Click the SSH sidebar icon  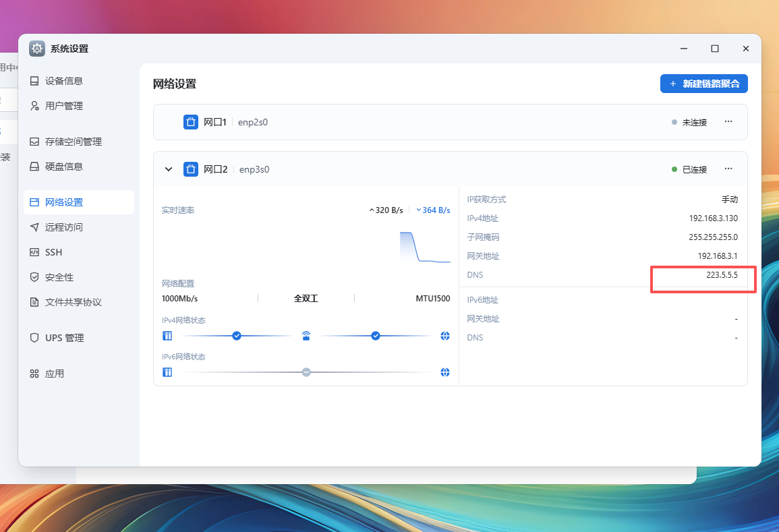(34, 252)
